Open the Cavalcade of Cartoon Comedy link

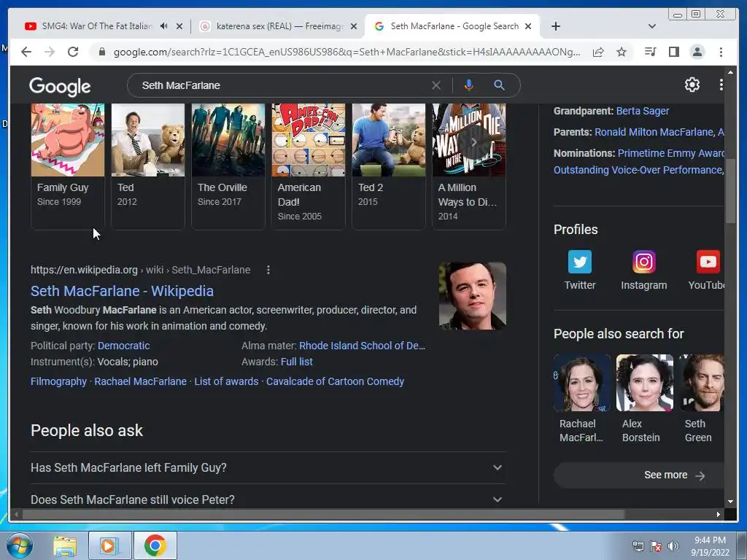(x=335, y=381)
